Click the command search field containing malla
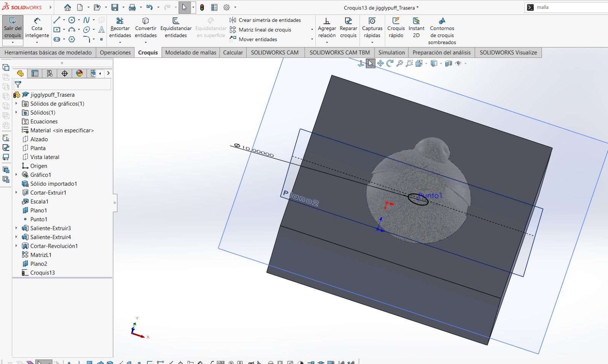 [566, 7]
